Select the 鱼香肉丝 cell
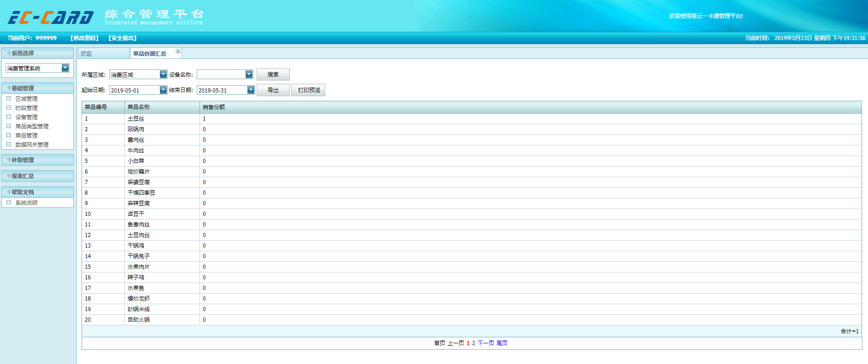 [162, 225]
